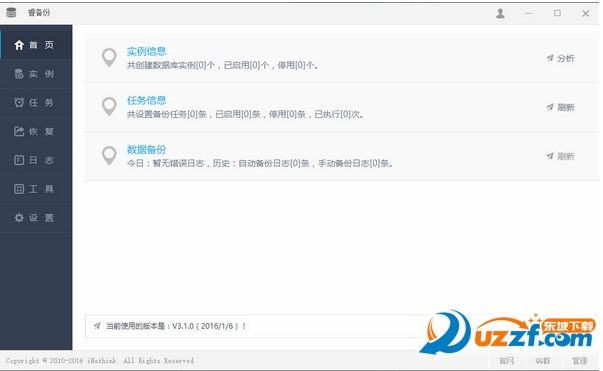Close the 睿备份 window
Screen dimensions: 603x371
pyautogui.click(x=586, y=13)
